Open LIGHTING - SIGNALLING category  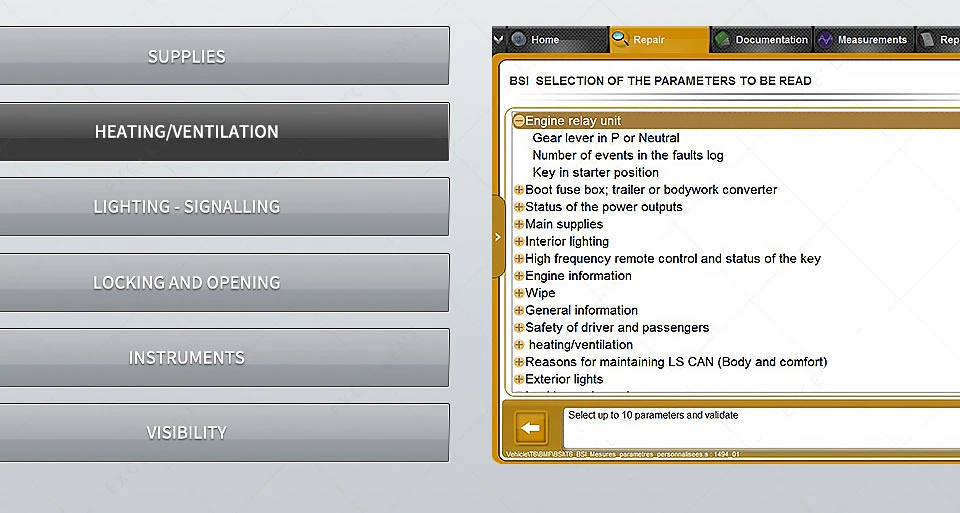(224, 207)
